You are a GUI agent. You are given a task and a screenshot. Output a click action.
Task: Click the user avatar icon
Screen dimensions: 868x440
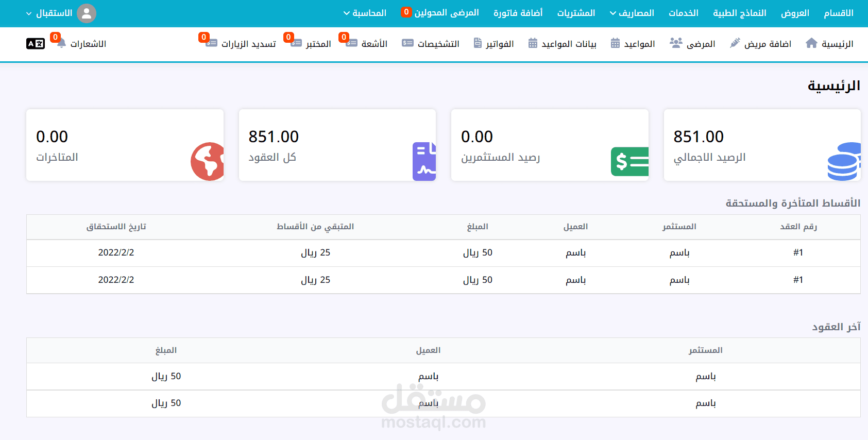tap(87, 13)
